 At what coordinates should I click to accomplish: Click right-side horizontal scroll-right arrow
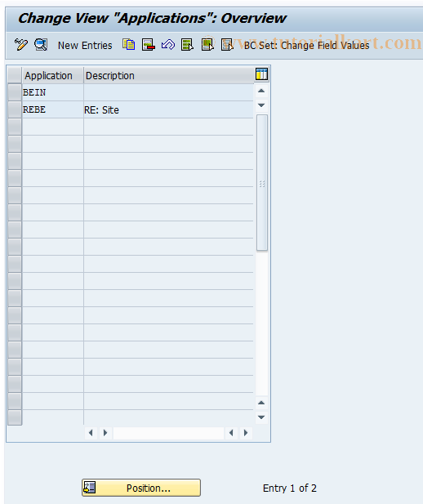tap(246, 433)
